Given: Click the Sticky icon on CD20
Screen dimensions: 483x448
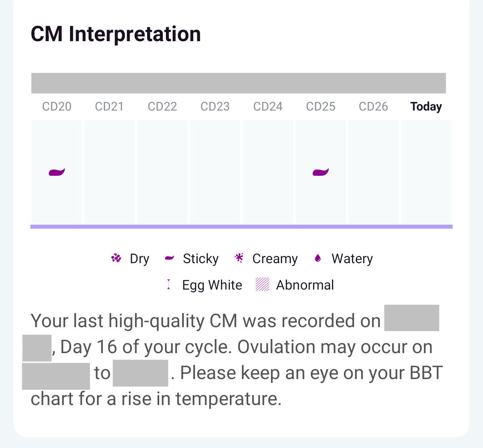Looking at the screenshot, I should [x=57, y=172].
